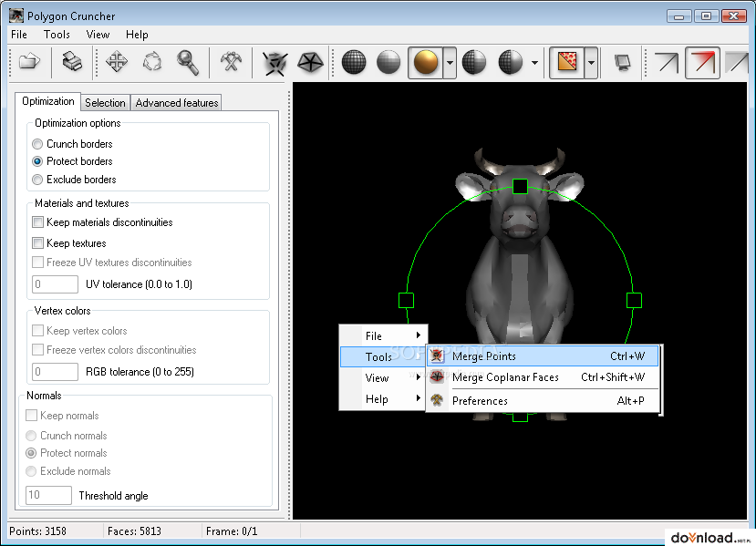Viewport: 756px width, 546px height.
Task: Click the RGB tolerance input field
Action: tap(55, 372)
